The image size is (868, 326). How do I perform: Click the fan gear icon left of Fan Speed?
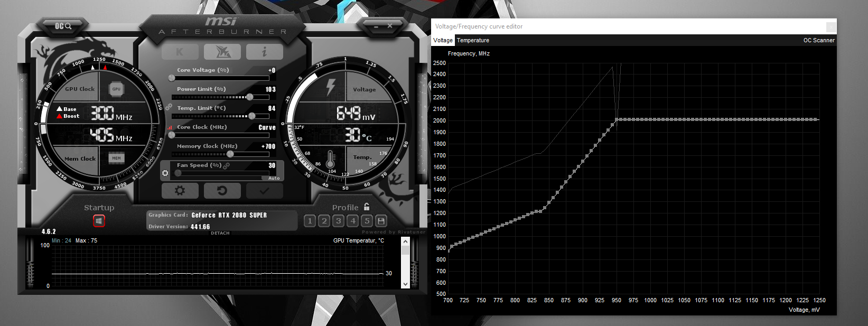[165, 173]
